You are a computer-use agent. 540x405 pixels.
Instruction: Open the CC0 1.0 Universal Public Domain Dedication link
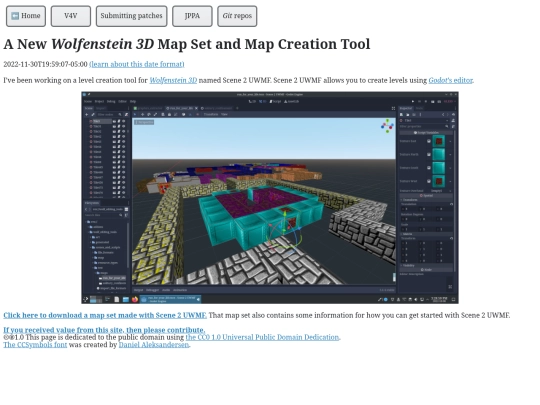click(262, 337)
